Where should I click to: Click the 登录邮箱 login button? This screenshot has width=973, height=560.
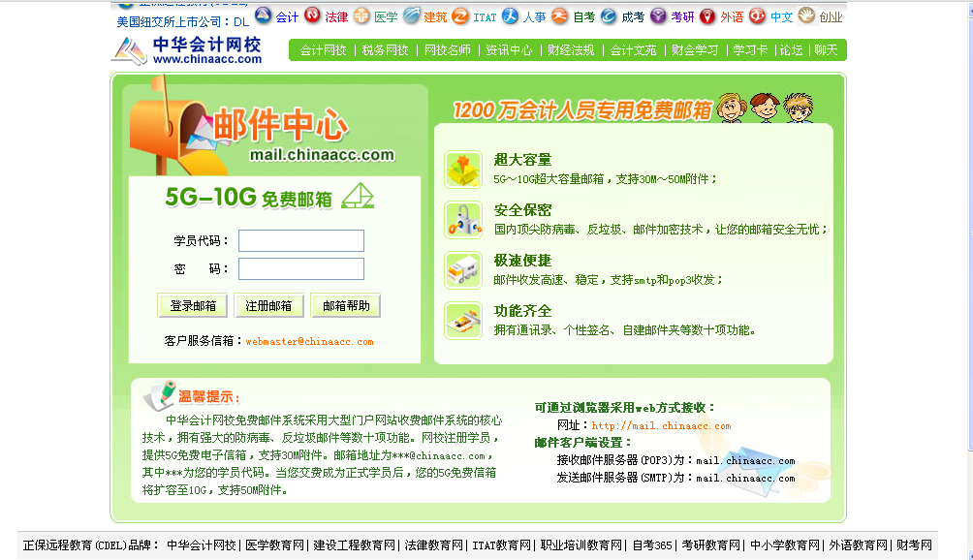(193, 306)
